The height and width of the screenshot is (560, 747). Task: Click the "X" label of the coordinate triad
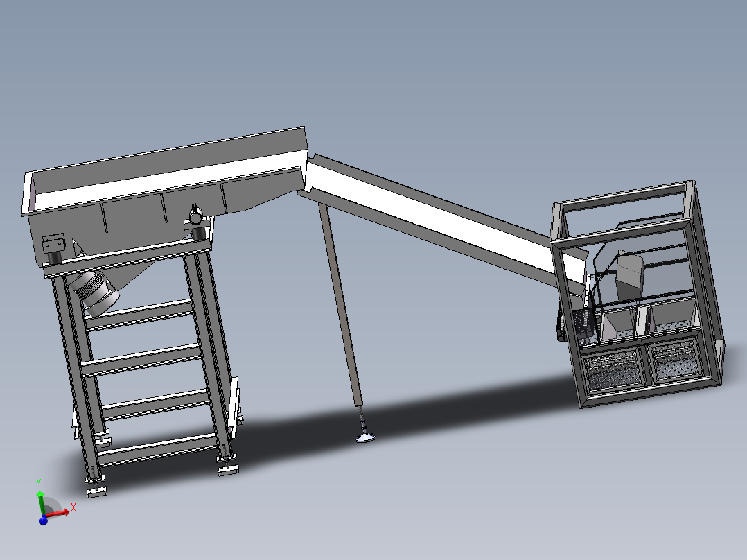73,508
